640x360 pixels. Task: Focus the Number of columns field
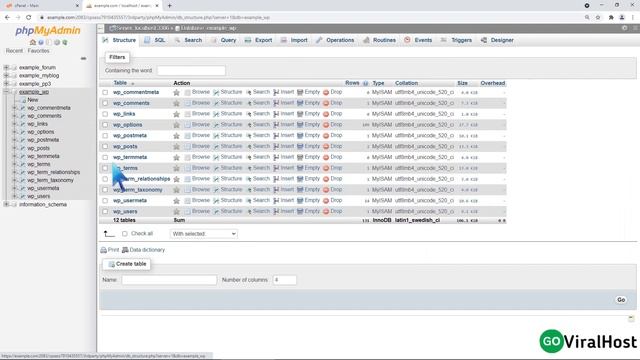284,280
